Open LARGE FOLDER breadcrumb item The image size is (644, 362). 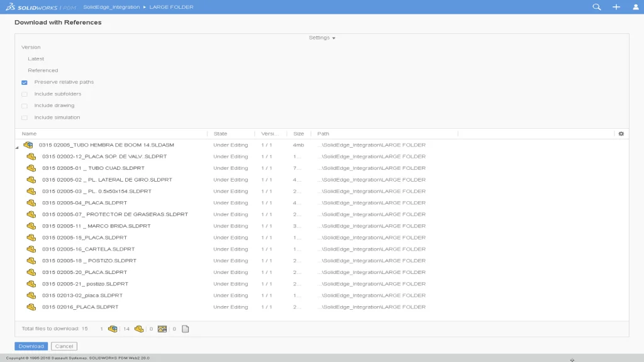171,7
